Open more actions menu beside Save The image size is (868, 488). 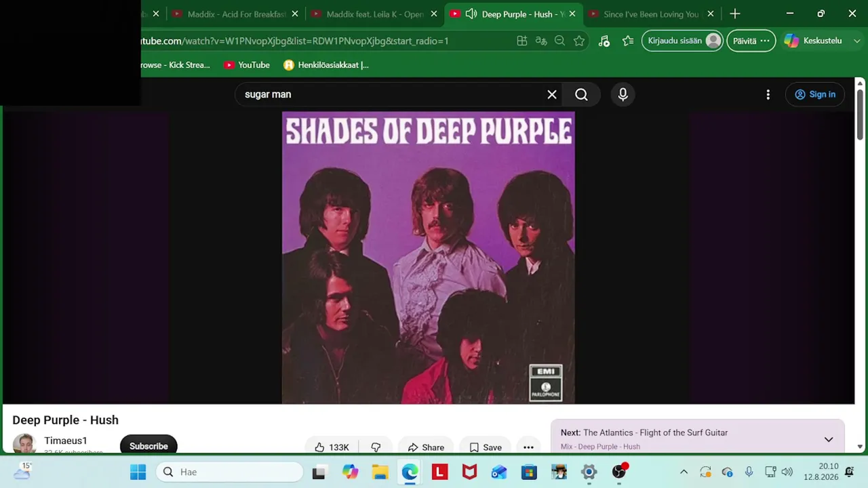pos(529,447)
